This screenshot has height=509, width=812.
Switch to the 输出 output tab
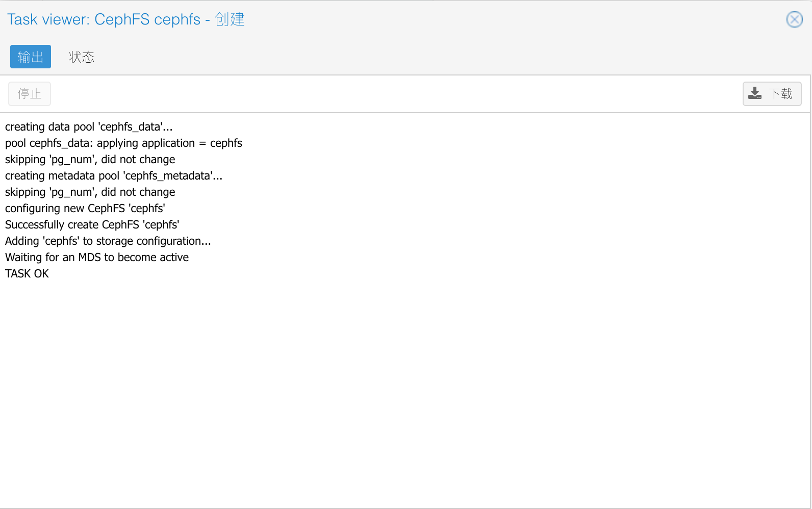tap(31, 57)
